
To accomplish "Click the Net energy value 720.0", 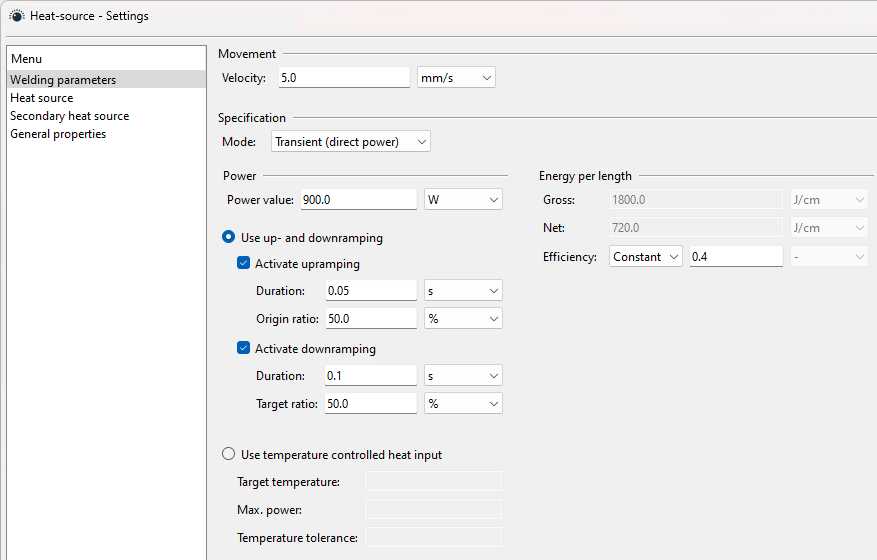I will tap(696, 228).
